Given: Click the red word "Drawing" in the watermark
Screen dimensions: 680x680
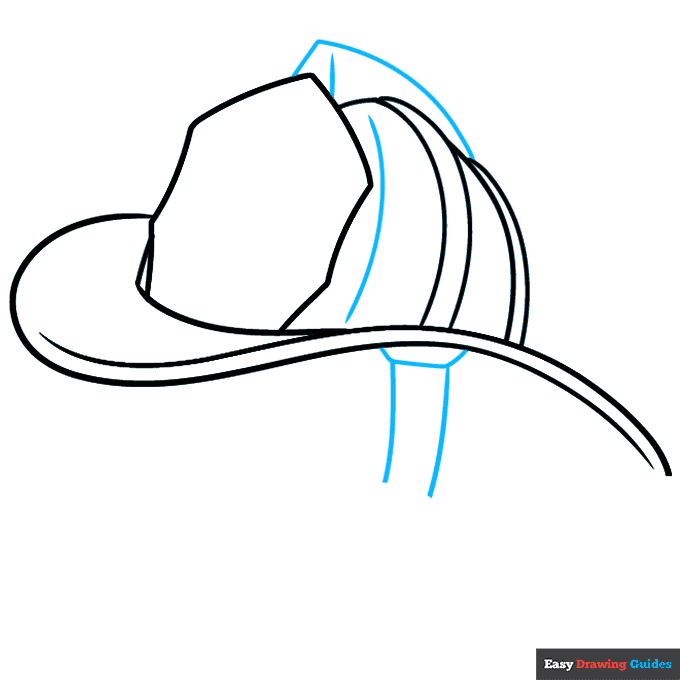Looking at the screenshot, I should (601, 664).
